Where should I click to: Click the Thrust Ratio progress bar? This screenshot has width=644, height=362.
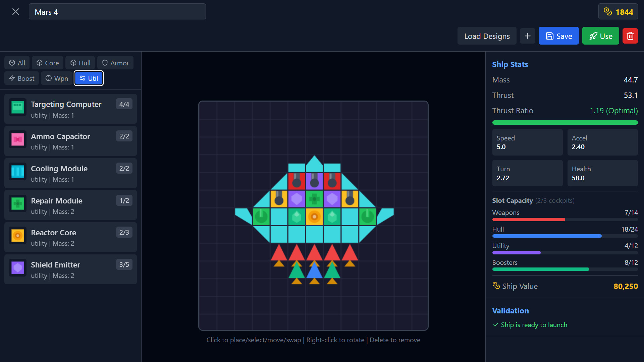pos(565,122)
